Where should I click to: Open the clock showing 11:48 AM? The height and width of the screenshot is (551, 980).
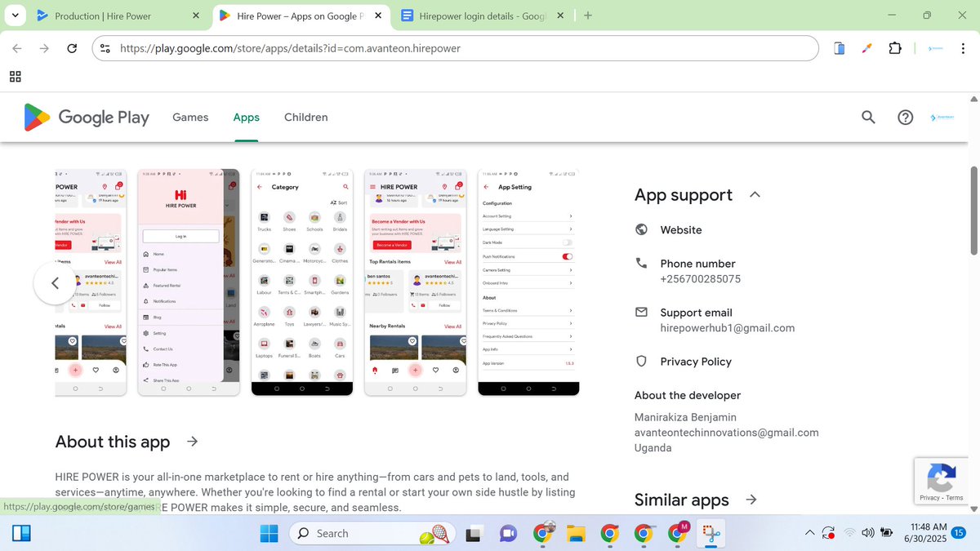coord(928,534)
